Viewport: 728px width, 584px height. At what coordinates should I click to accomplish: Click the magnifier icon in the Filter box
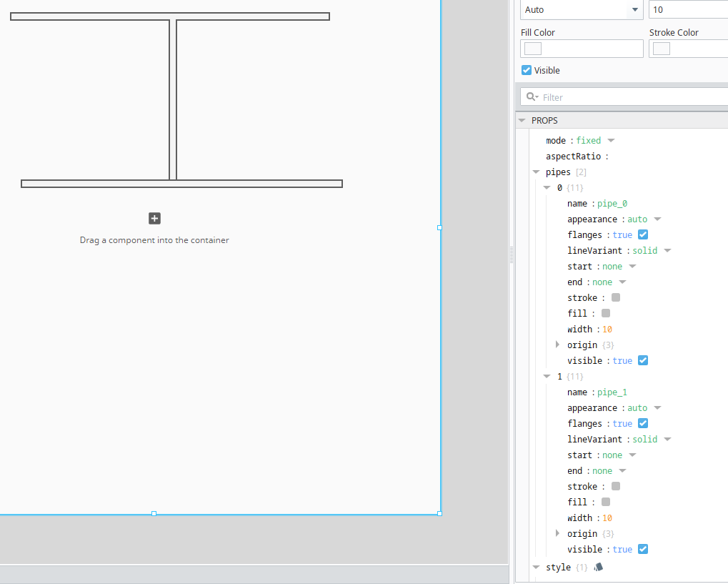pos(531,97)
